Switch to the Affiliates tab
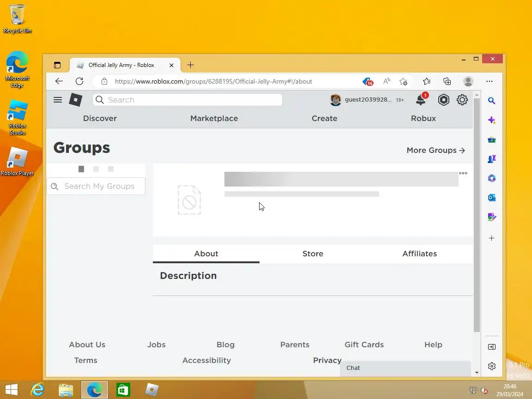The height and width of the screenshot is (399, 532). point(419,254)
